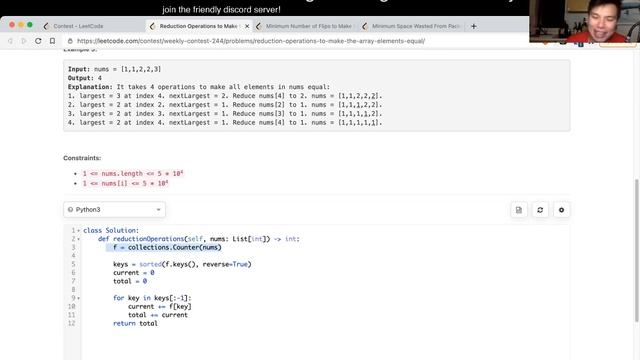The width and height of the screenshot is (640, 360).
Task: Click the 'current = 0' code line
Action: 133,273
